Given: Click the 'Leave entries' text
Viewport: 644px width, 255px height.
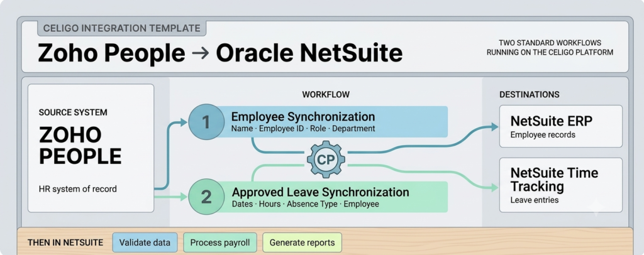Looking at the screenshot, I should tap(535, 200).
